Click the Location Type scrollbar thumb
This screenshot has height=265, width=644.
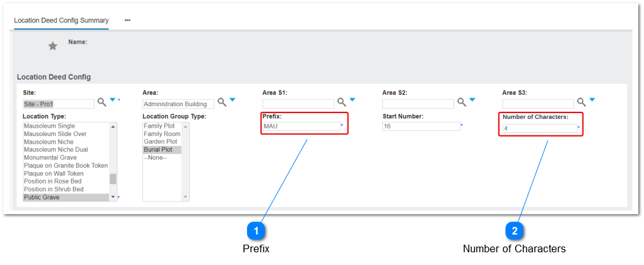[x=113, y=179]
